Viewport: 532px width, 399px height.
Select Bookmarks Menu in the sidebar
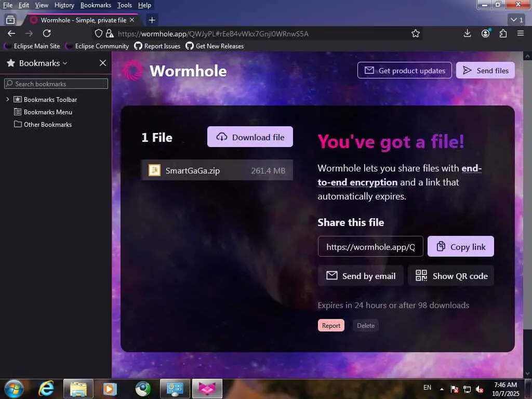pyautogui.click(x=48, y=112)
